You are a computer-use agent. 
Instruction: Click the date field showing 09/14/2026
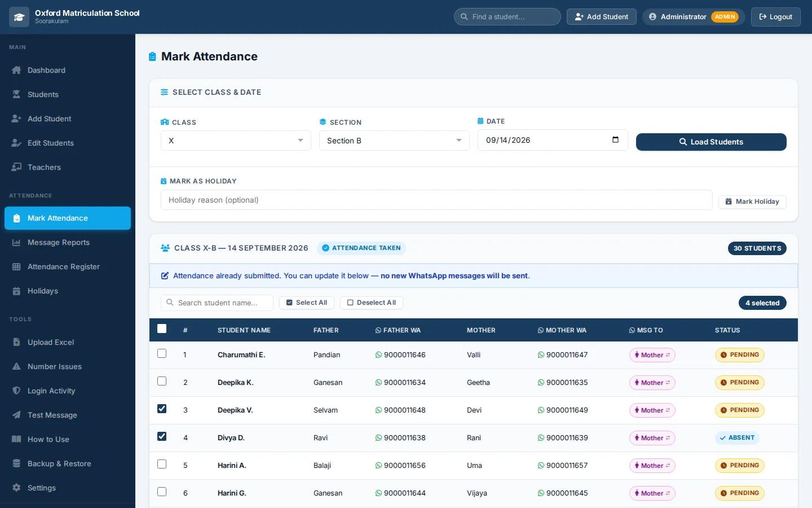[553, 140]
